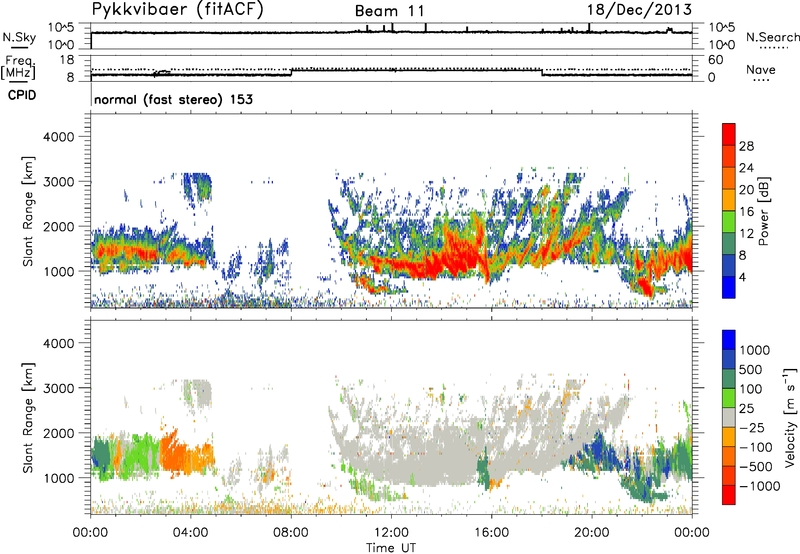This screenshot has width=800, height=554.
Task: Click gray velocity swatch between 25 and -25
Action: [729, 417]
